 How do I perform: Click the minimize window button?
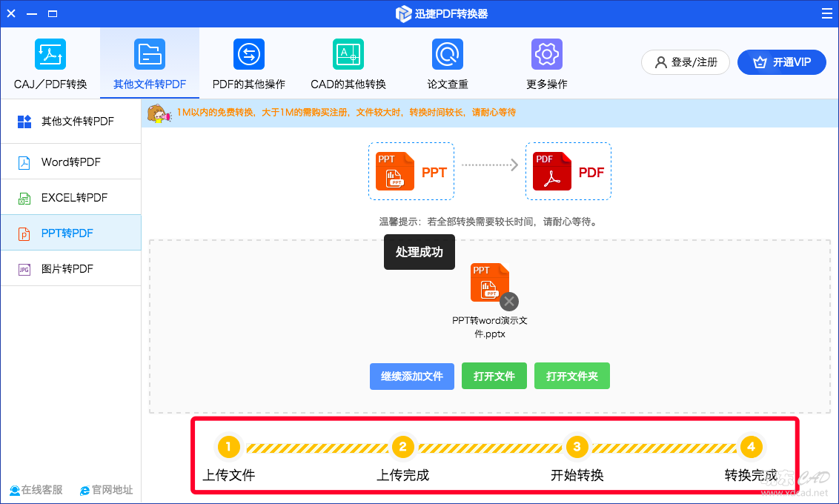(x=32, y=14)
